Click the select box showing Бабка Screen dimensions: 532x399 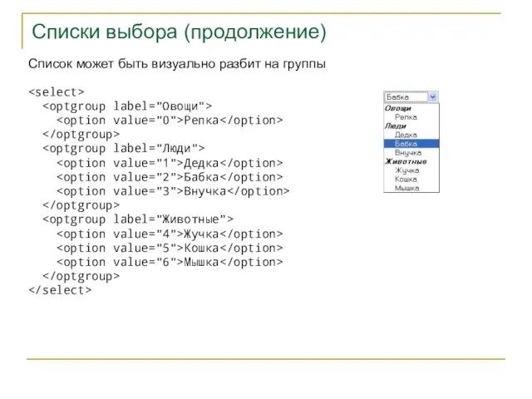(x=411, y=97)
